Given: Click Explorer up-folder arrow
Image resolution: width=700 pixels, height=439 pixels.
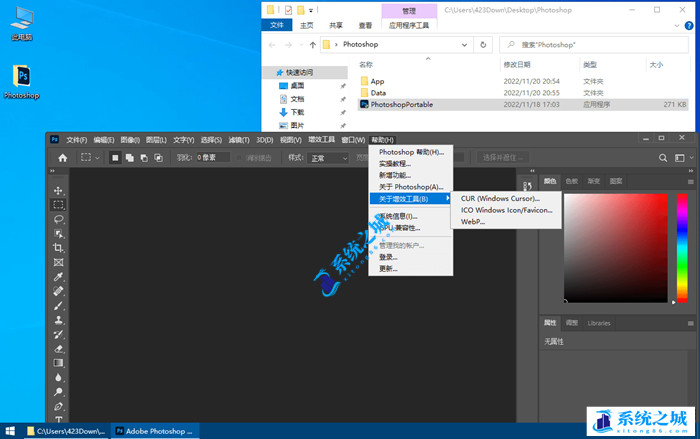Looking at the screenshot, I should click(312, 45).
